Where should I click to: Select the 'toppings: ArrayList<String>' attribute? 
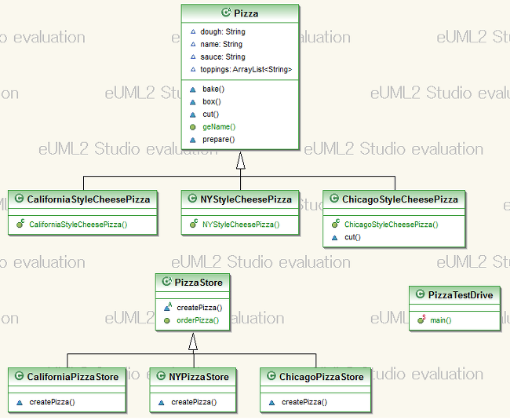pyautogui.click(x=246, y=70)
